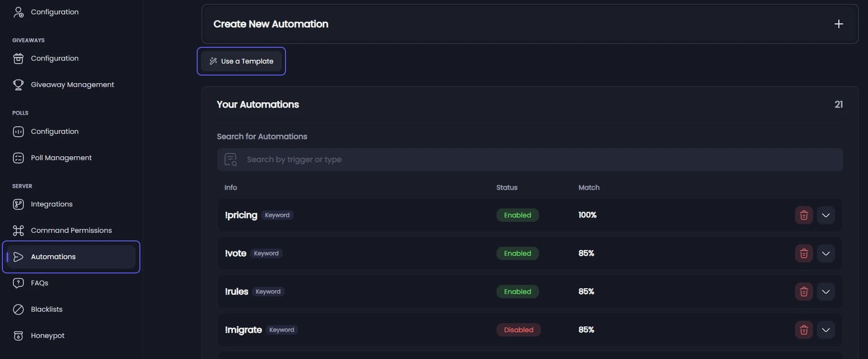Click the Blacklists prohibited-circle icon
The height and width of the screenshot is (359, 868).
18,309
